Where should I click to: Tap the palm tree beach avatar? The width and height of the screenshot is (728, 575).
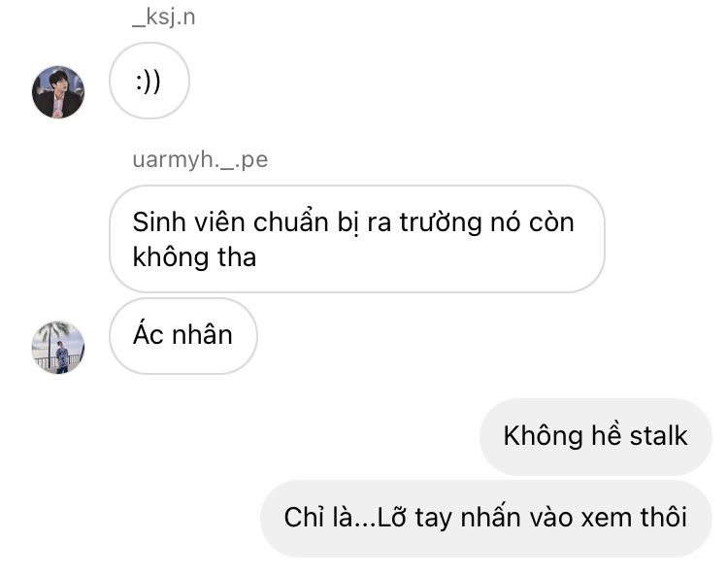click(58, 347)
